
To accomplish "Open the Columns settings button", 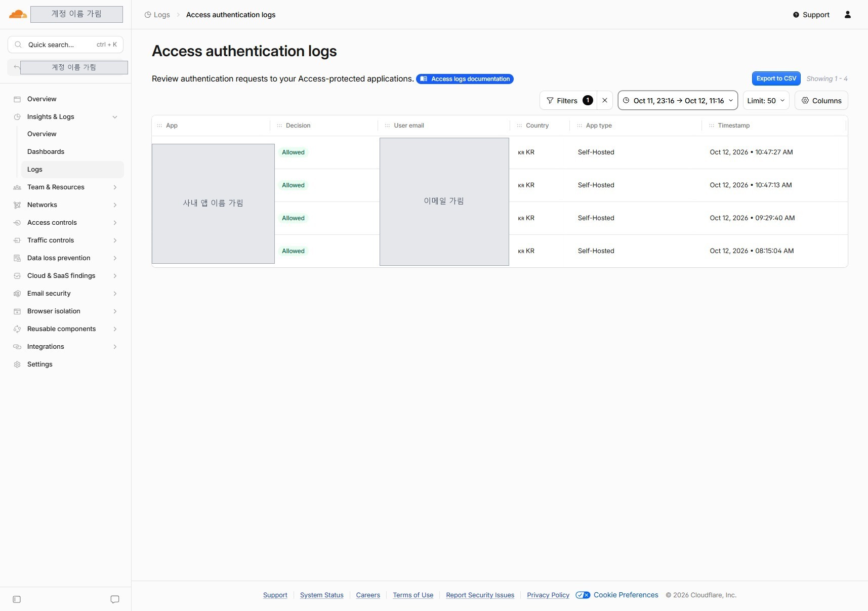I will [821, 100].
